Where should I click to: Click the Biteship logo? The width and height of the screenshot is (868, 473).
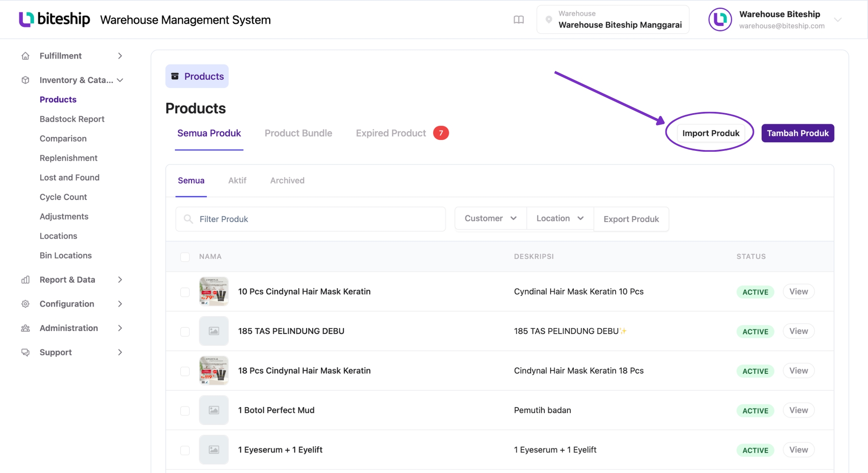(54, 19)
